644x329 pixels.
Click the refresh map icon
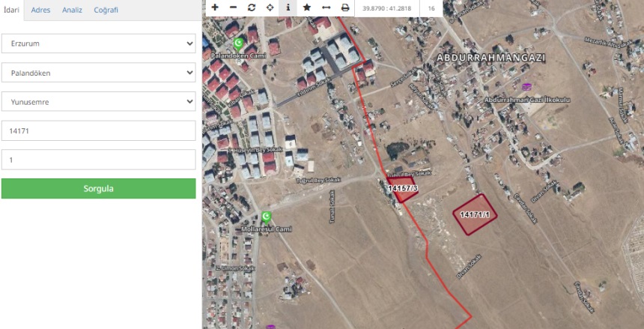click(x=252, y=7)
